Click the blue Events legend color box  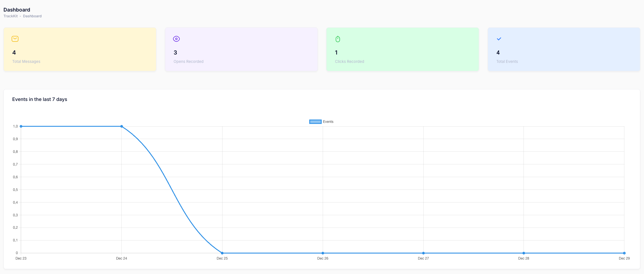click(x=315, y=122)
